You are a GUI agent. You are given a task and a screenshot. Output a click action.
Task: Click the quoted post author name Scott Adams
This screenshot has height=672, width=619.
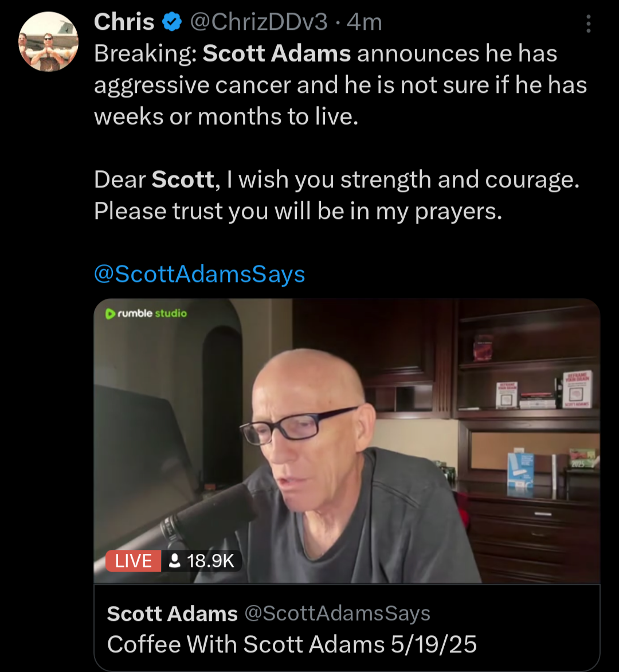tap(172, 614)
